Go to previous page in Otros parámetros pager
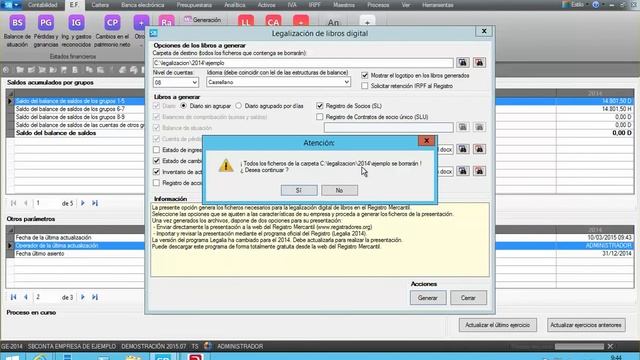 (26, 297)
